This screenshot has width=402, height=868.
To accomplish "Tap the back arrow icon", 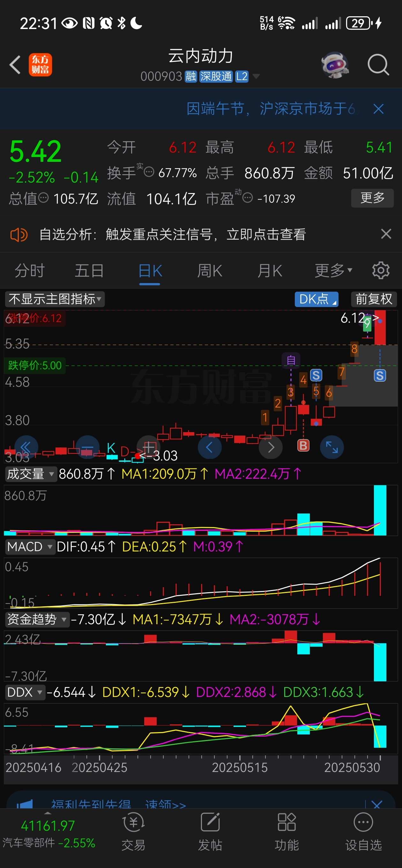I will (x=15, y=64).
